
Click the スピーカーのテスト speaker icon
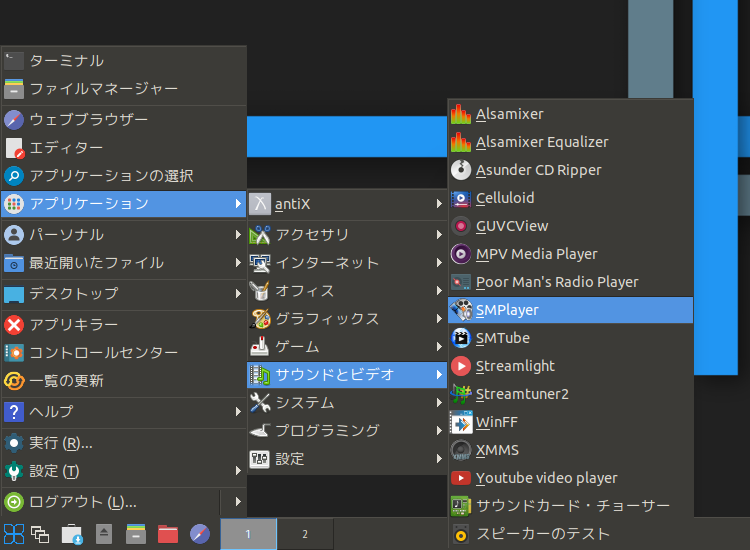(x=461, y=534)
